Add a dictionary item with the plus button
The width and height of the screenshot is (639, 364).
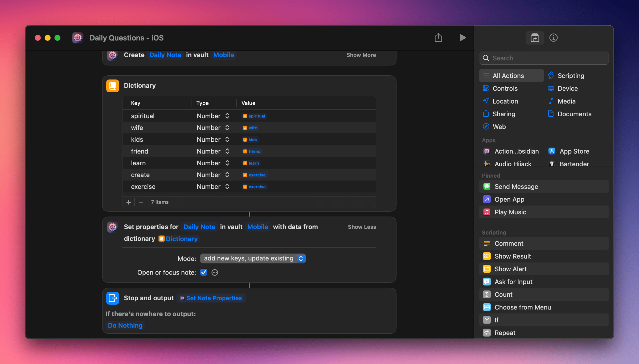(x=129, y=202)
